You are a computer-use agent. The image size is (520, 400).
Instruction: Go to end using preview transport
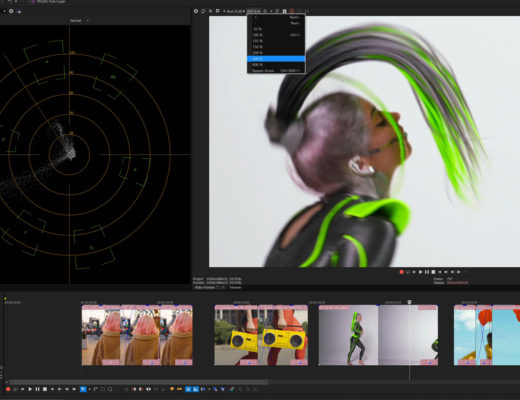[x=446, y=272]
